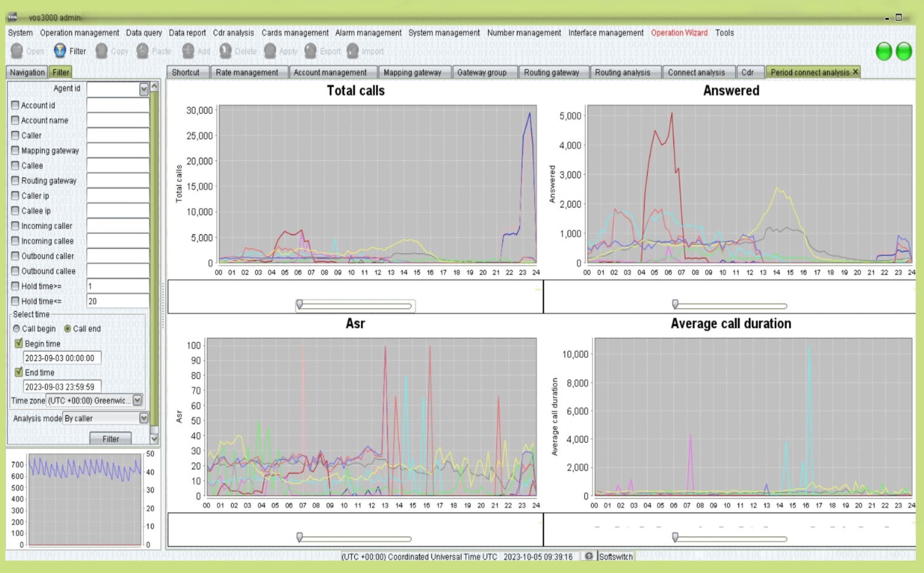The image size is (924, 573).
Task: Click the Filter button in panel
Action: click(110, 439)
